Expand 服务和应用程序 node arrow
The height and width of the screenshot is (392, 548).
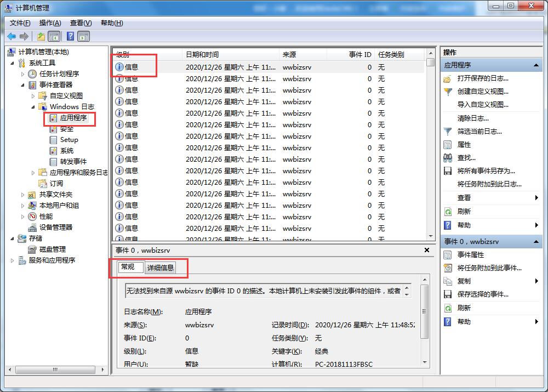[x=13, y=260]
